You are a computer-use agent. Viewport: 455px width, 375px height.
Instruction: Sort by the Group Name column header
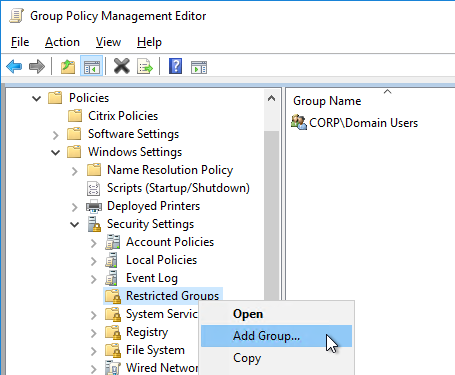[327, 101]
